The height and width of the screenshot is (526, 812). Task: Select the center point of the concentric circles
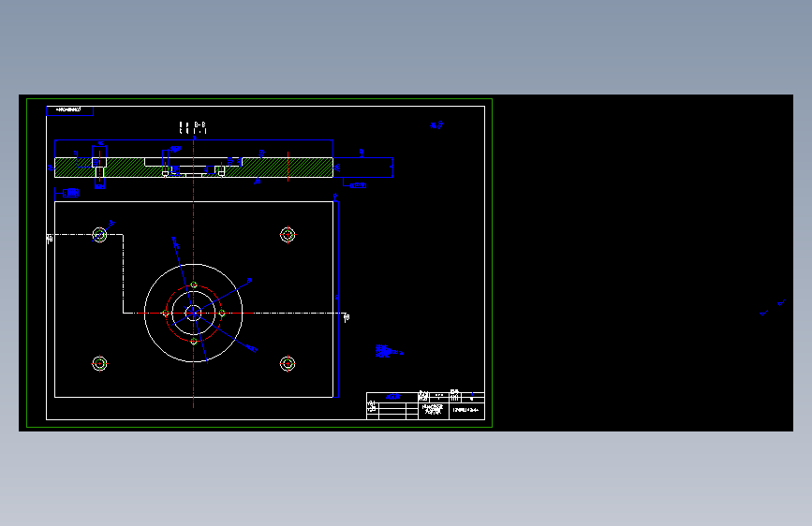tap(193, 313)
